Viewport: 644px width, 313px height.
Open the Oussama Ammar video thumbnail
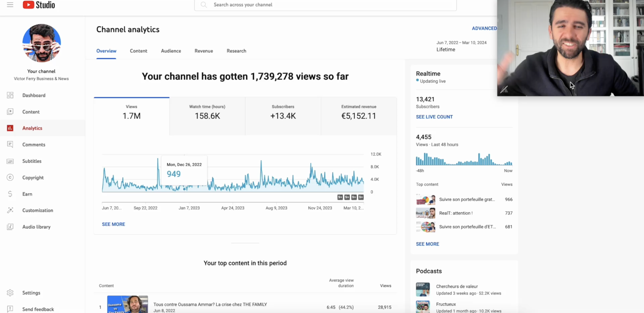pos(127,304)
